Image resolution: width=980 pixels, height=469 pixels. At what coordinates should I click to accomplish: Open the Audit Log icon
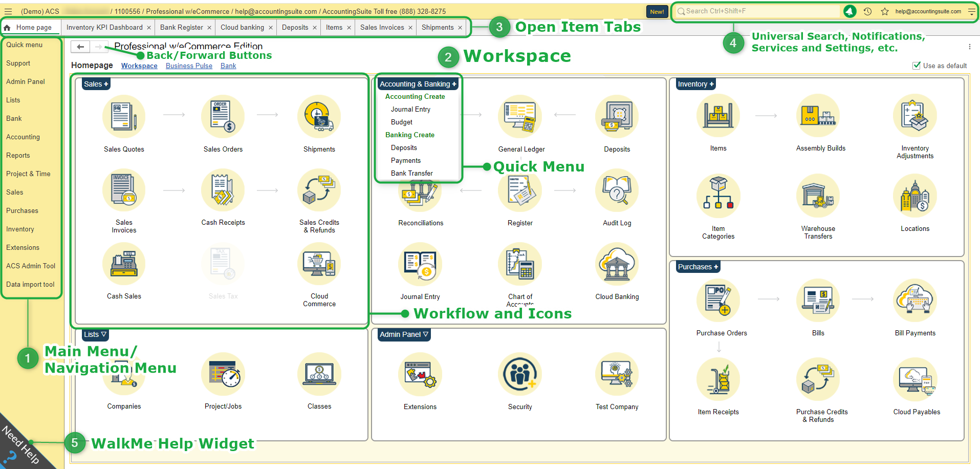pyautogui.click(x=617, y=190)
